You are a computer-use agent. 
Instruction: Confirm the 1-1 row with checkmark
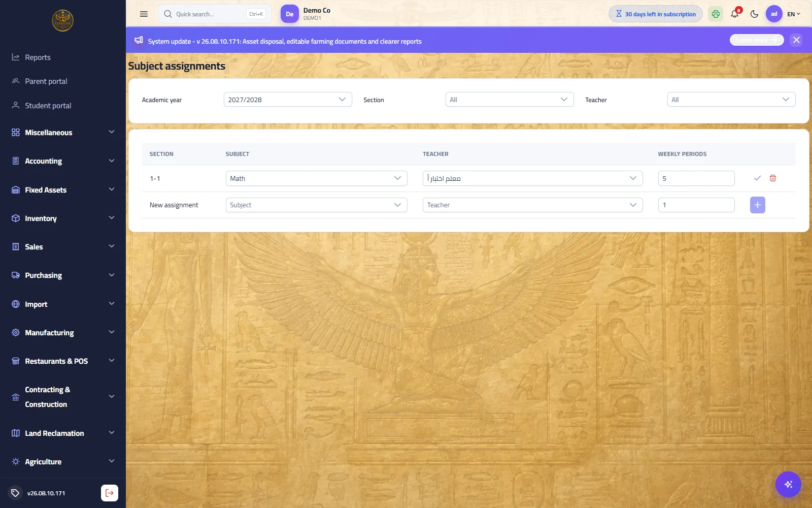(x=757, y=178)
